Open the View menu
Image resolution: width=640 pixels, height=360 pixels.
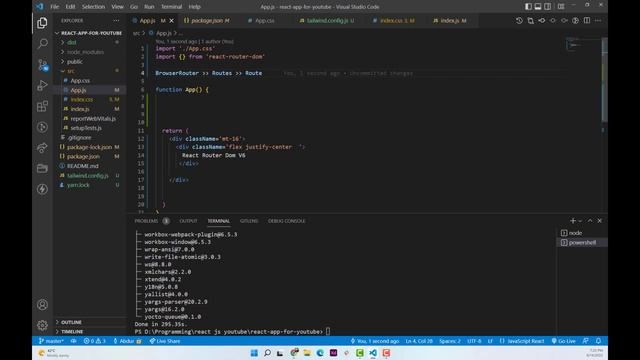point(117,7)
